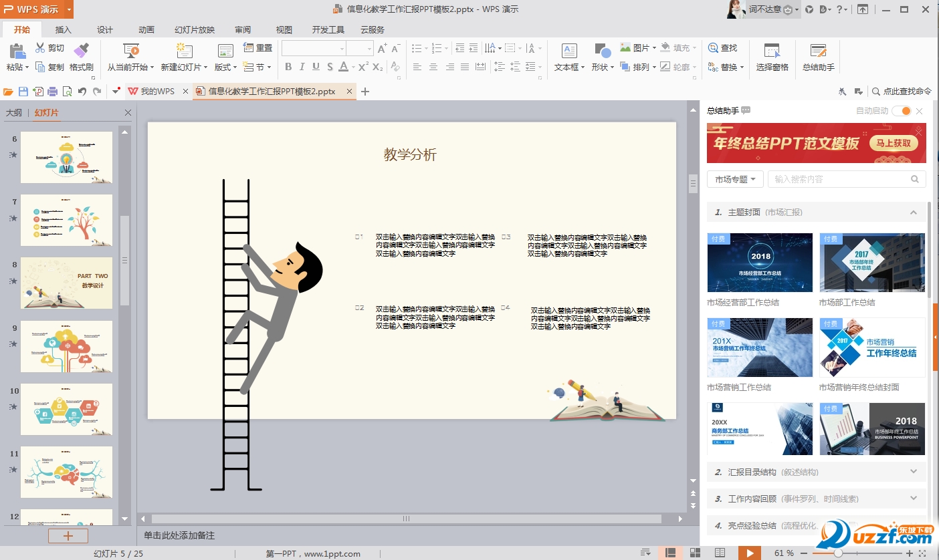Click the Print icon in quick toolbar
Image resolution: width=939 pixels, height=560 pixels.
click(52, 92)
